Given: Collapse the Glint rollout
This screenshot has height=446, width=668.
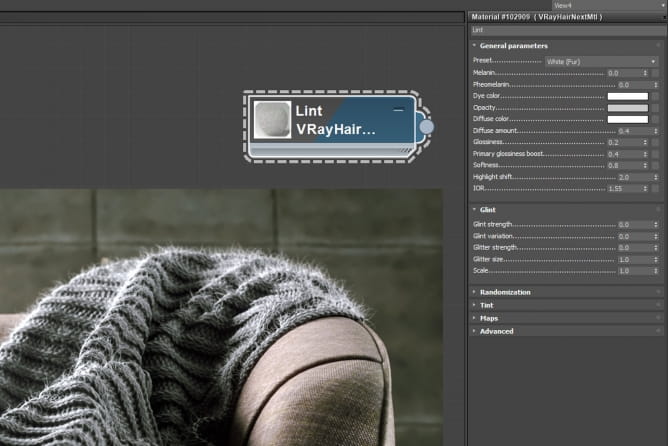Looking at the screenshot, I should coord(488,210).
